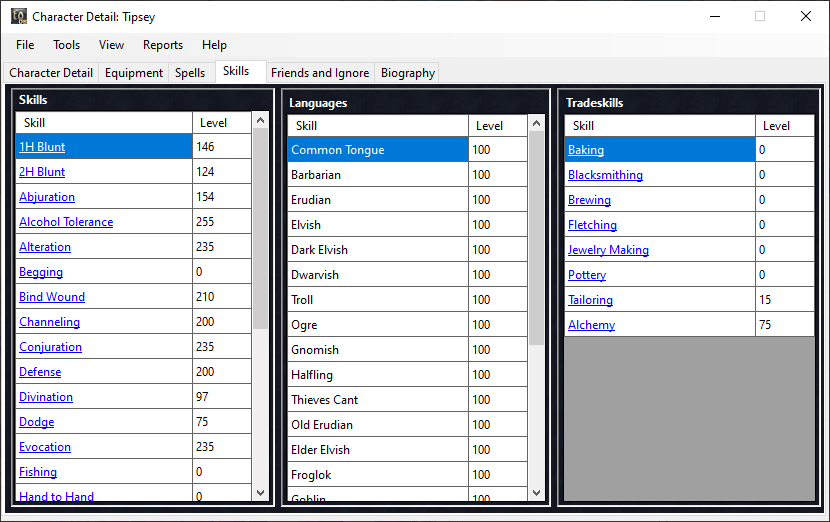Select the Jewelry Making tradeskill link
The width and height of the screenshot is (830, 522).
pyautogui.click(x=608, y=250)
